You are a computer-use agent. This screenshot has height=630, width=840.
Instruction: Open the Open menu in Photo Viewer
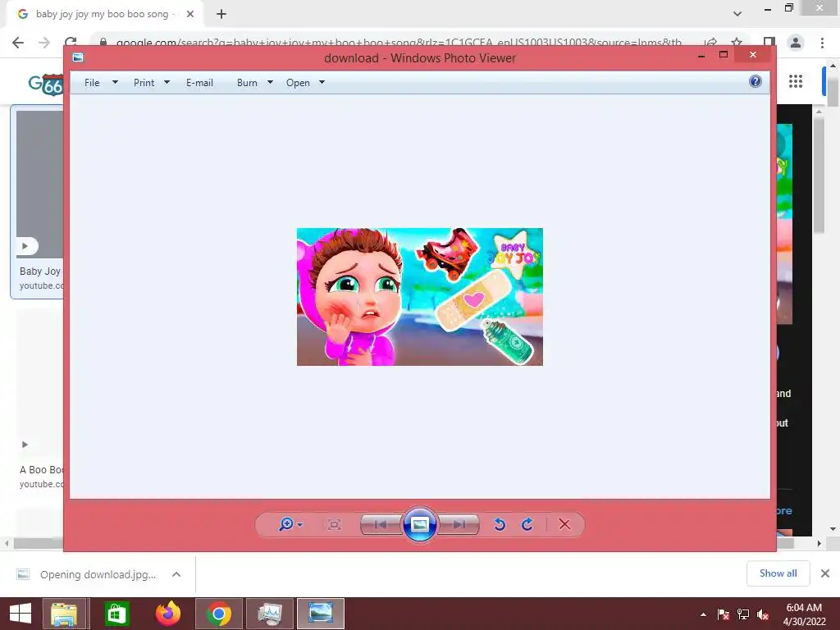298,83
